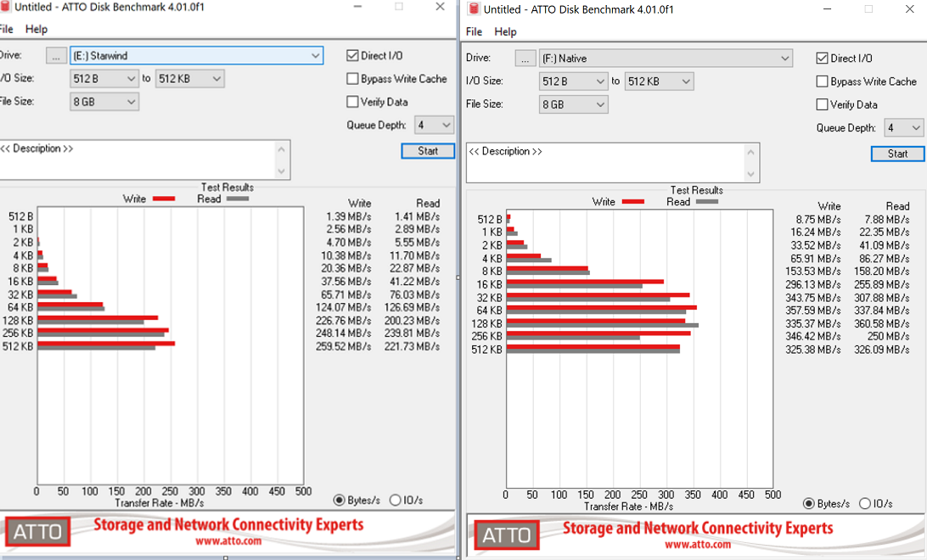Click gray Read legend swatch, Native window
Viewport: 927px width, 560px height.
[x=707, y=202]
